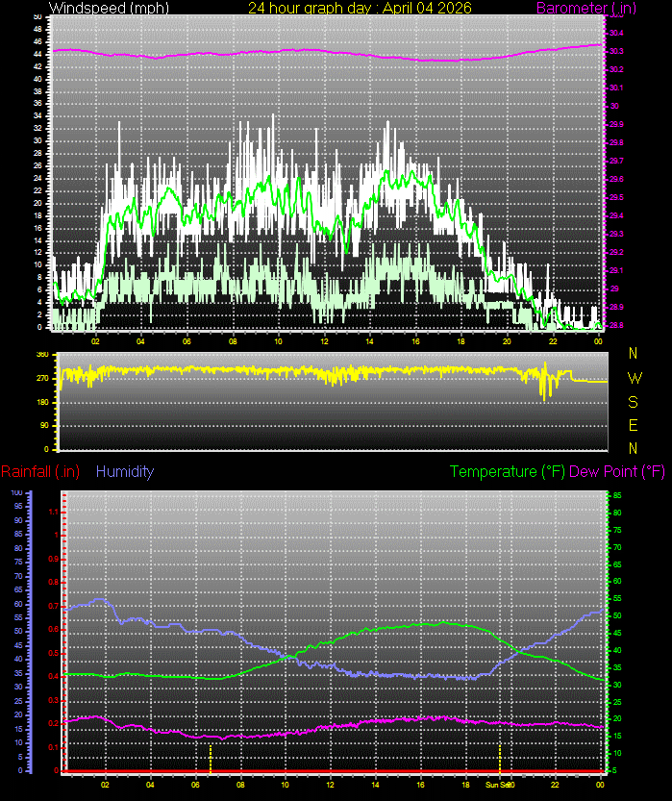Click the yellow dashed sunset marker line
Screen dimensions: 672x801
(x=499, y=758)
